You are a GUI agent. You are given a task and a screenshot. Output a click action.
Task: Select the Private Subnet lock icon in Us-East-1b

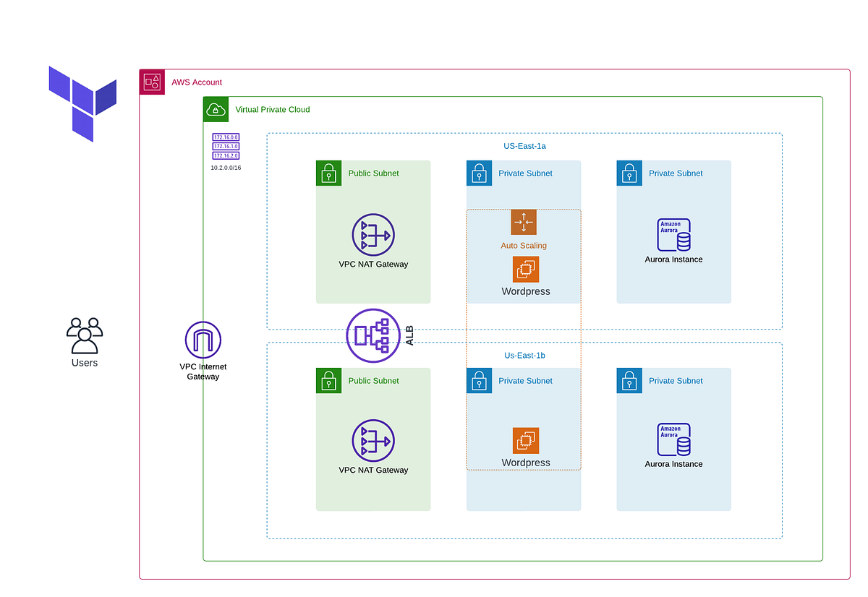click(x=479, y=381)
